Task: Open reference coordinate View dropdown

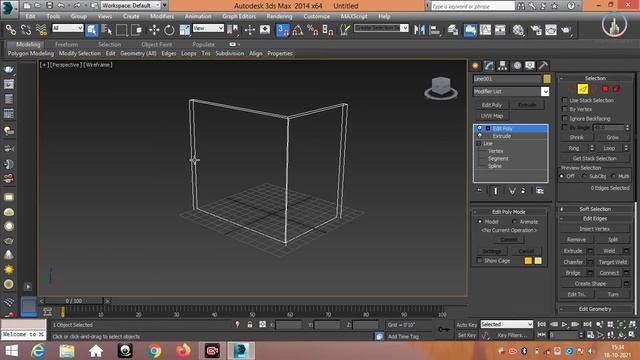Action: point(208,28)
